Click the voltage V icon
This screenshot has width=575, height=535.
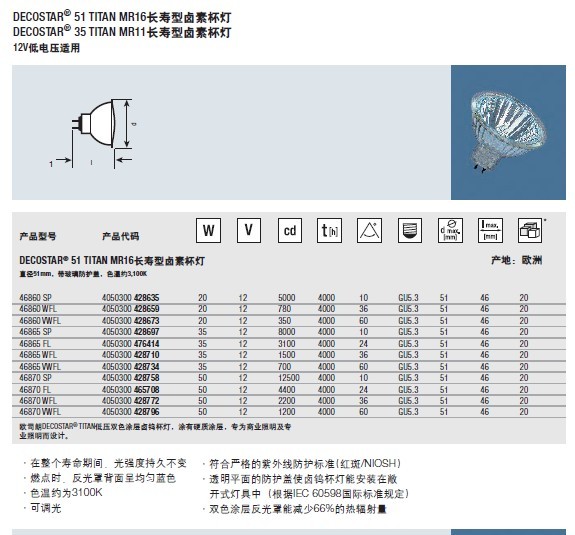(x=249, y=230)
